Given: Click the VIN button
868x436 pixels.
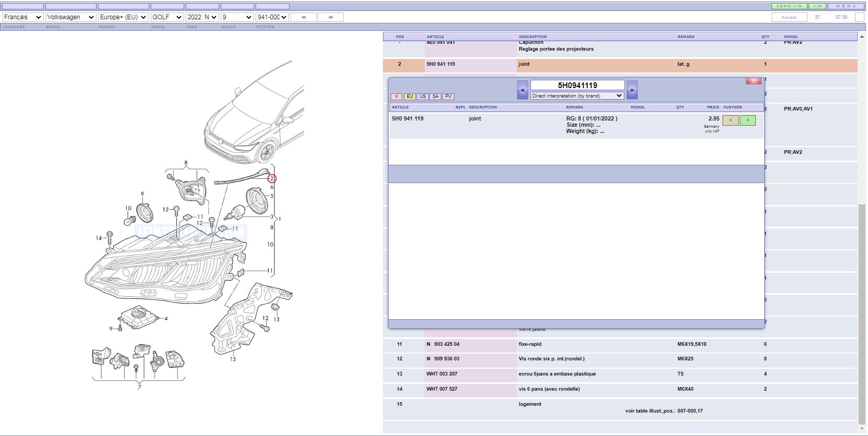Looking at the screenshot, I should (x=817, y=6).
